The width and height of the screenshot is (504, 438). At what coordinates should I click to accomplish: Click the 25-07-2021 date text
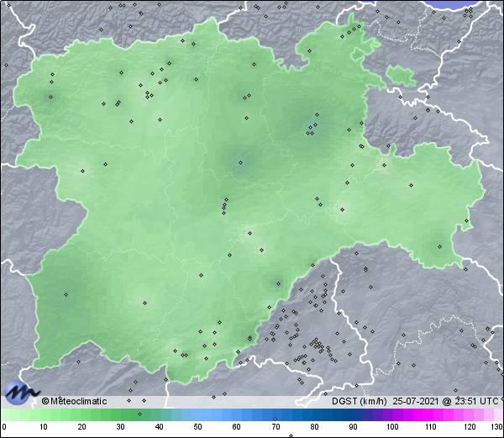pos(415,401)
